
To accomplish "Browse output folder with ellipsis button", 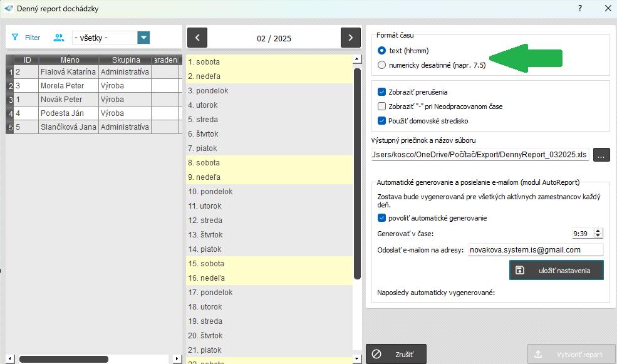I will click(601, 155).
